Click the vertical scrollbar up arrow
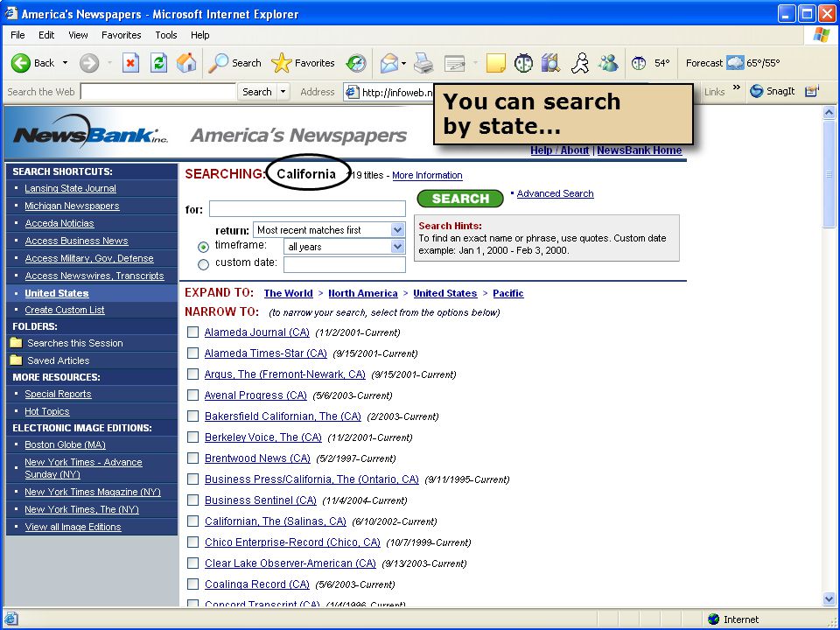This screenshot has height=630, width=840. [829, 113]
